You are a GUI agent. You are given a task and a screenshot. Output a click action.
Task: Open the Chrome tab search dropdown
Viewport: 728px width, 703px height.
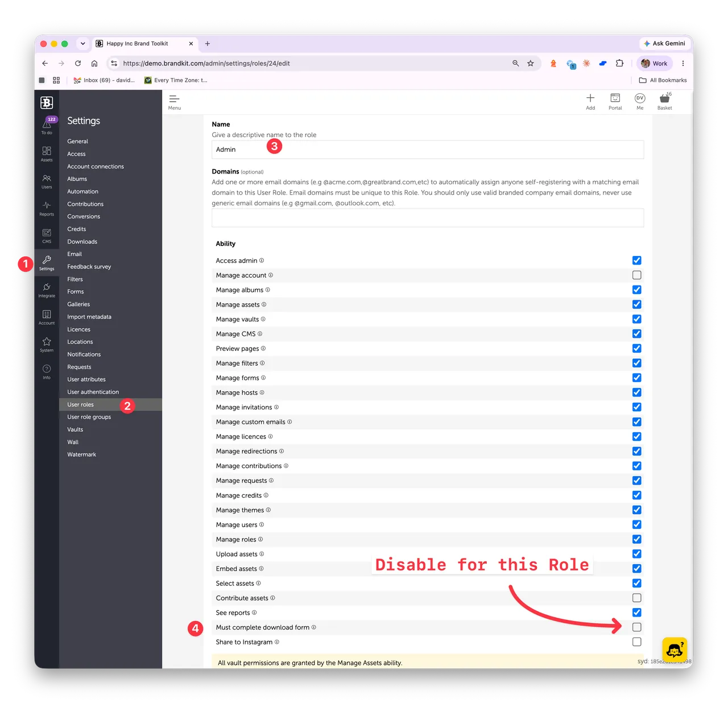coord(83,44)
